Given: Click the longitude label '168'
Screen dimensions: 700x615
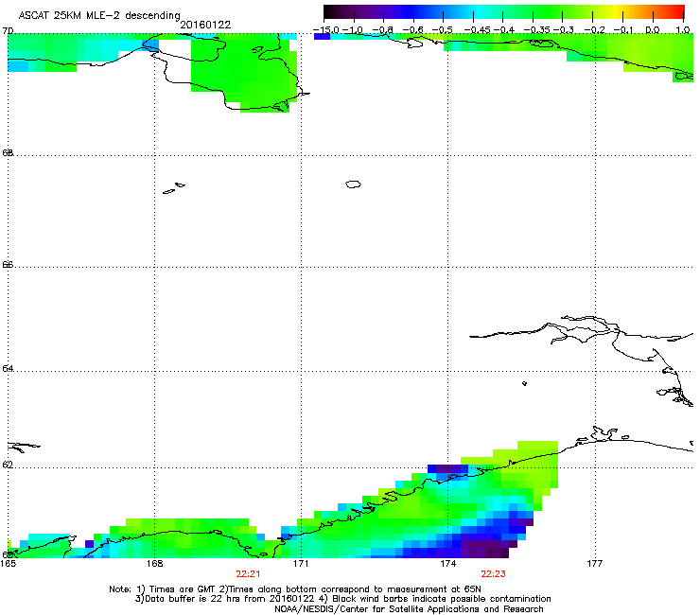Looking at the screenshot, I should coord(154,564).
